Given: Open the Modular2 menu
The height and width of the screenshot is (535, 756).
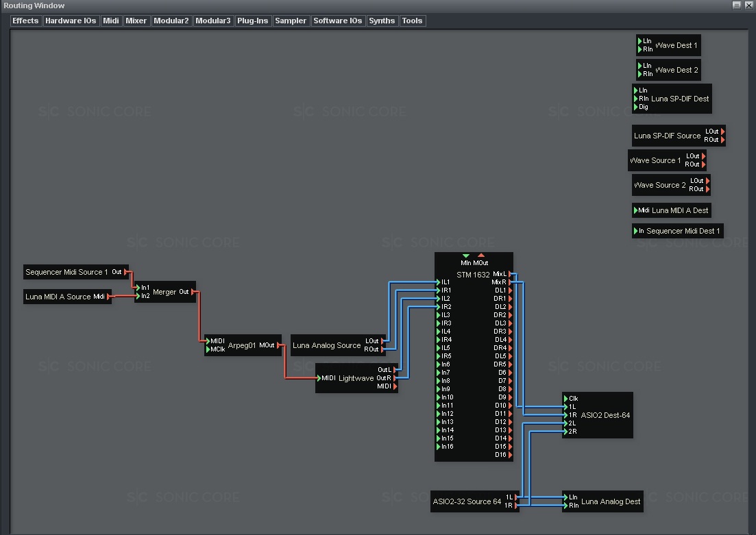Looking at the screenshot, I should tap(171, 21).
